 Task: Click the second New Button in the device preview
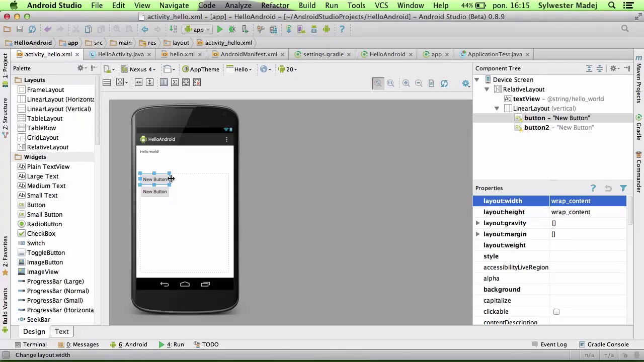point(154,192)
